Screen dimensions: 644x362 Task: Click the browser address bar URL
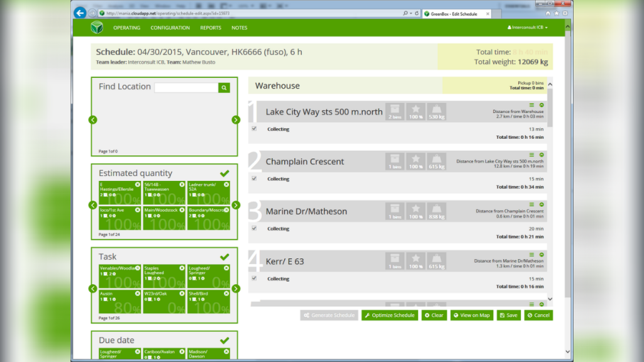[x=167, y=13]
